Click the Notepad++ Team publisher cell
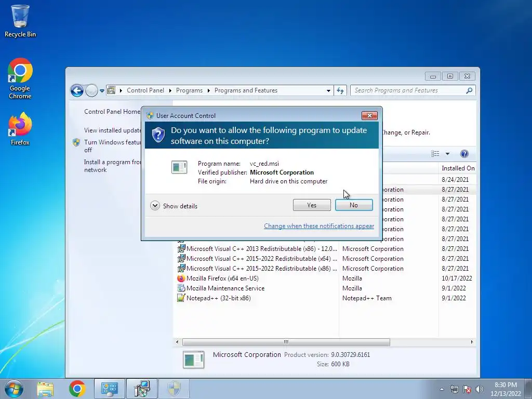The width and height of the screenshot is (532, 399). 367,298
